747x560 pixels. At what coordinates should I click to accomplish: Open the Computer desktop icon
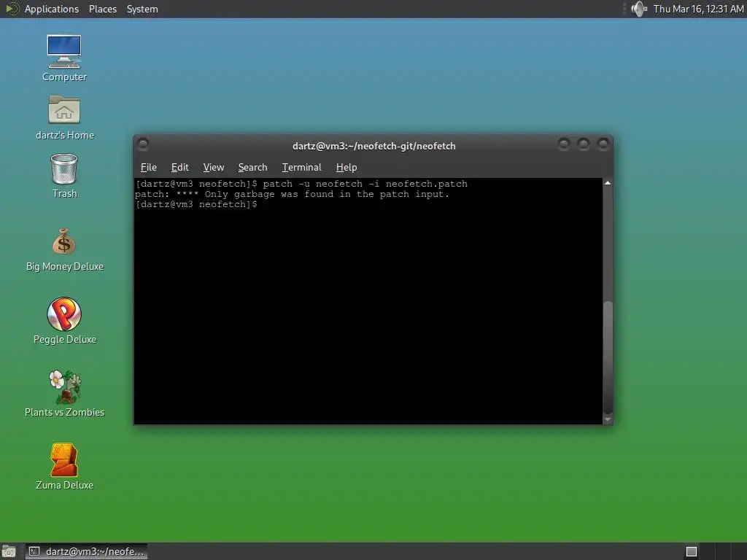pos(64,58)
